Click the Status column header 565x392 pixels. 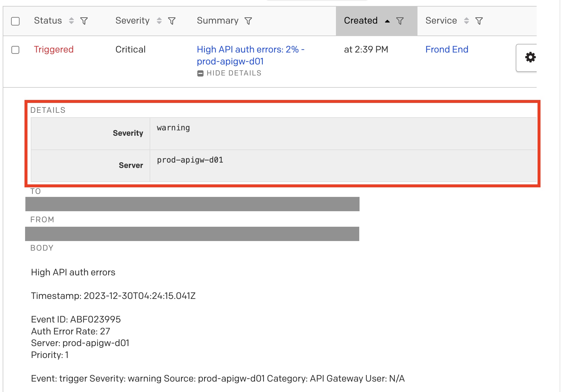tap(48, 21)
